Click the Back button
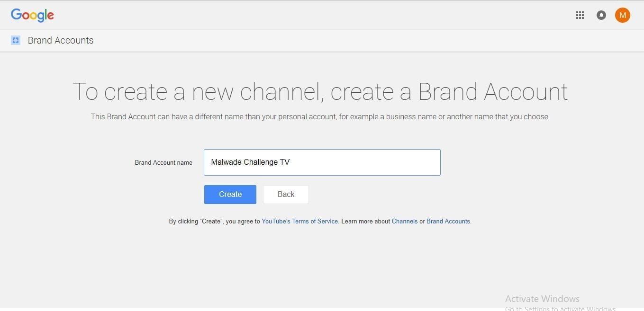Image resolution: width=644 pixels, height=311 pixels. [286, 195]
